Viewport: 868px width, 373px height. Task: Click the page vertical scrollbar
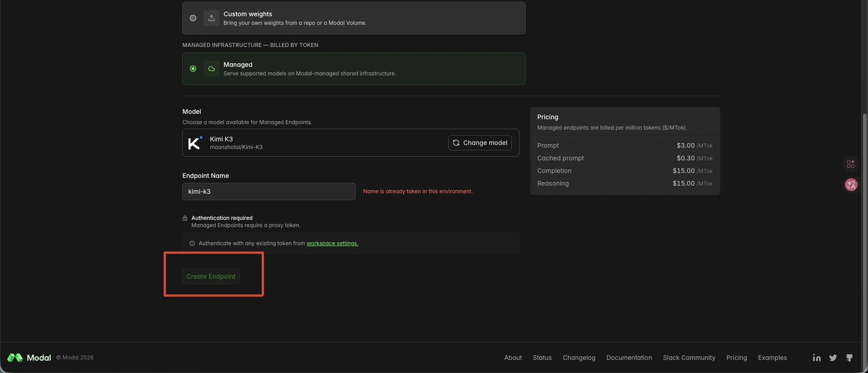click(864, 226)
